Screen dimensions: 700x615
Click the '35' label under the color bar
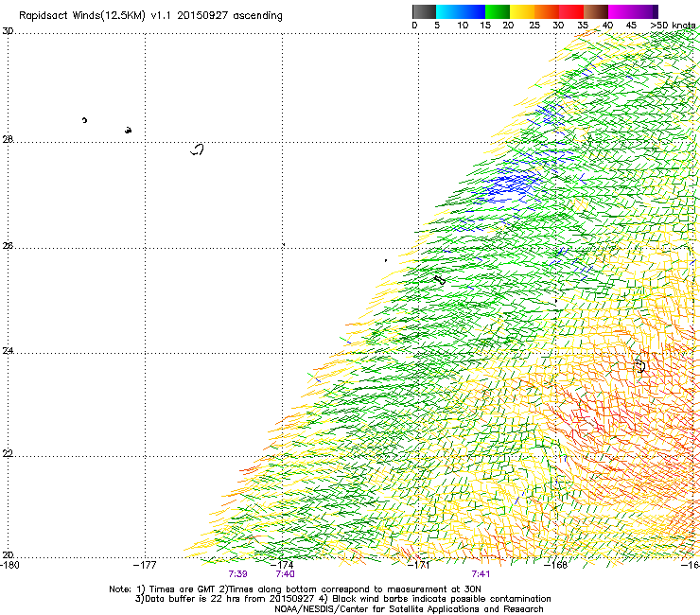[x=583, y=26]
